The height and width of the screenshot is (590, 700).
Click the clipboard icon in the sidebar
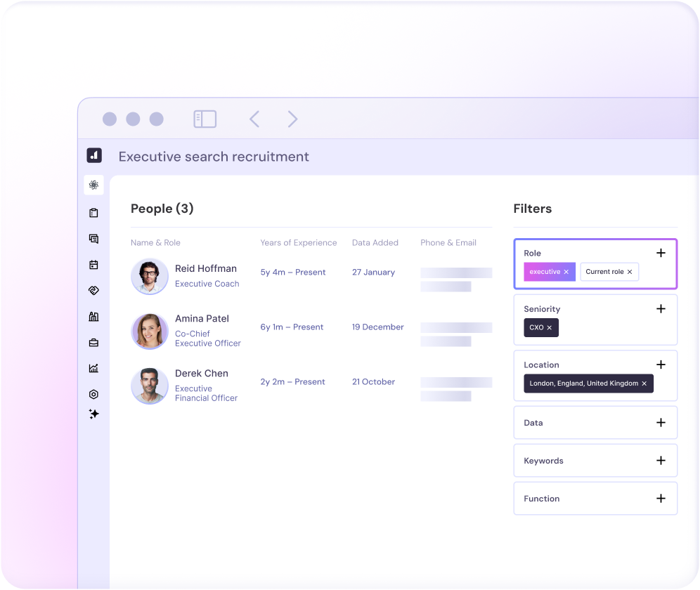pyautogui.click(x=93, y=213)
